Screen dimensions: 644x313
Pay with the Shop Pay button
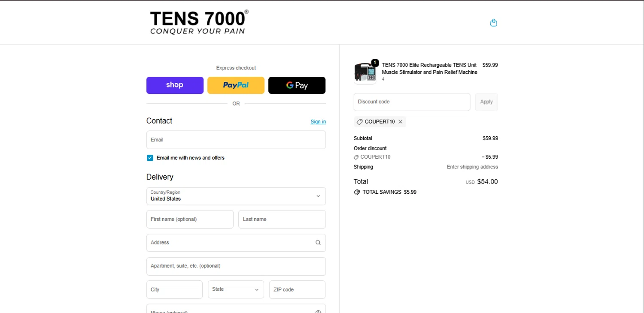click(x=175, y=85)
